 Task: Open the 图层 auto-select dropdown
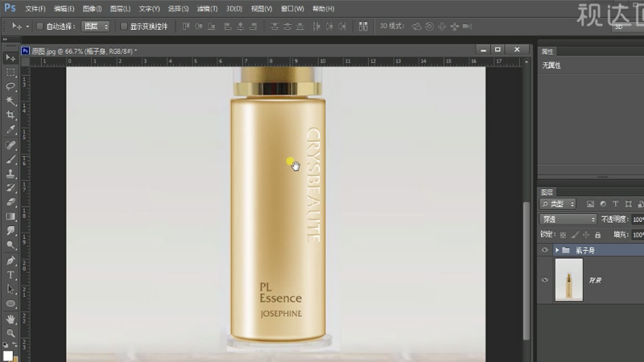click(x=96, y=27)
